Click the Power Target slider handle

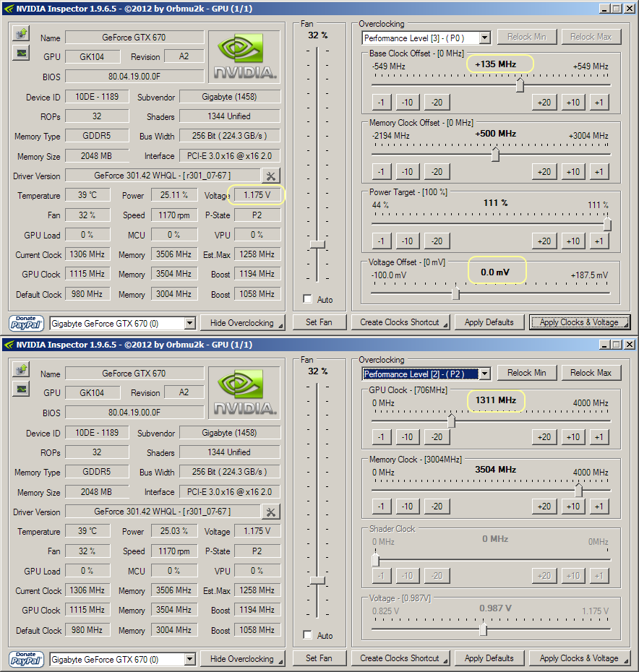tap(607, 225)
